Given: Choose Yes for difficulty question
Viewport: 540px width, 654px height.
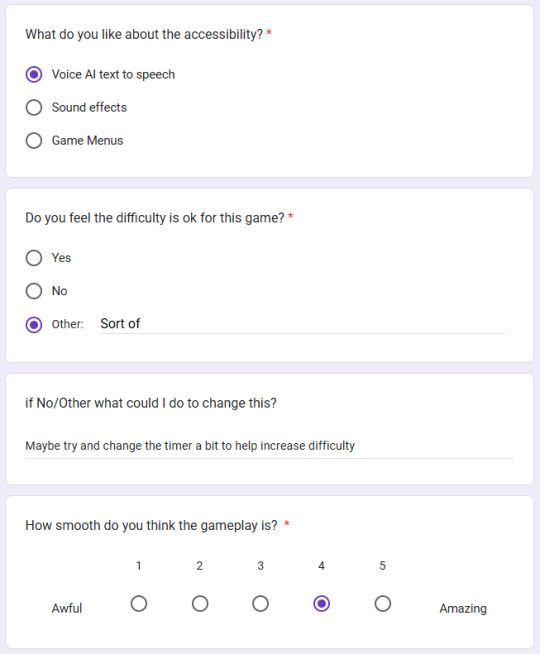Looking at the screenshot, I should tap(34, 258).
